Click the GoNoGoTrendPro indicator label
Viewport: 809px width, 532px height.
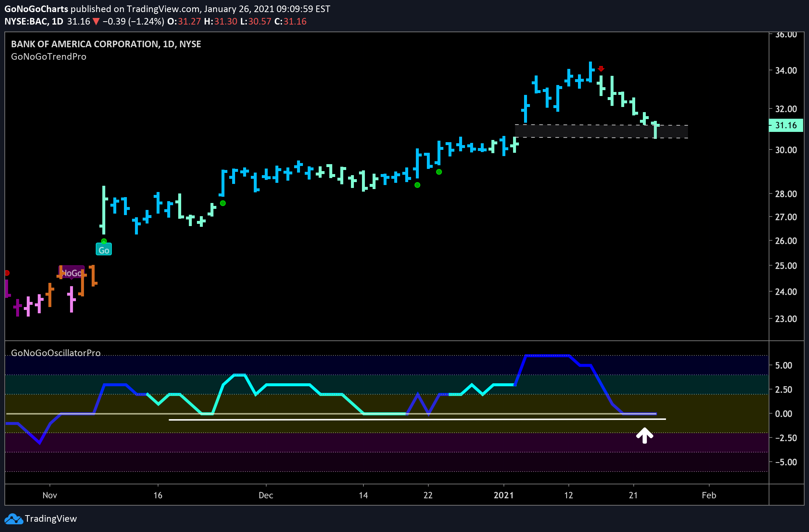pos(48,57)
